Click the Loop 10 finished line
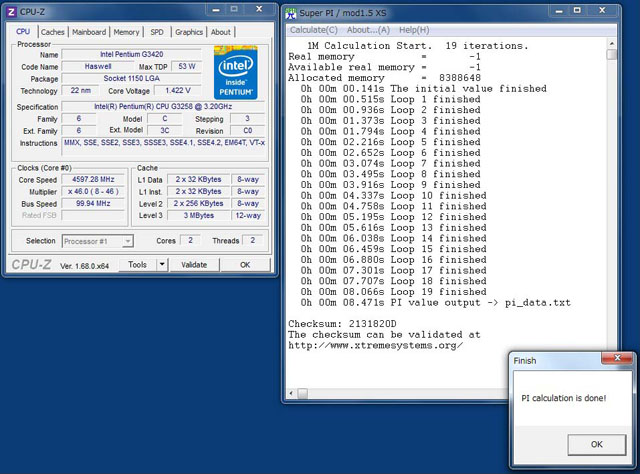The width and height of the screenshot is (640, 474). tap(393, 196)
